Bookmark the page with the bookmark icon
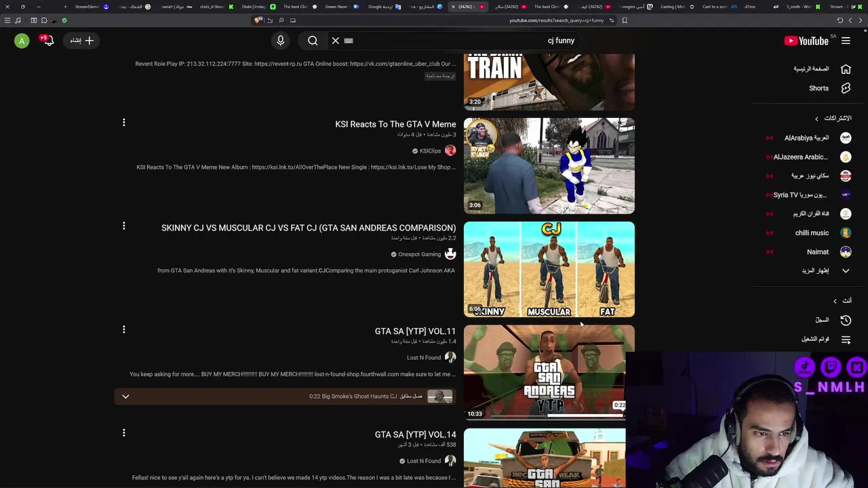 pos(625,20)
